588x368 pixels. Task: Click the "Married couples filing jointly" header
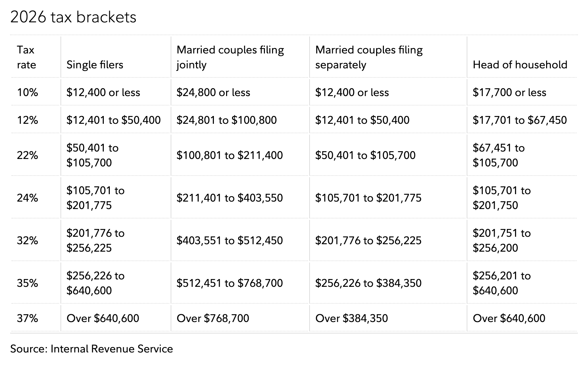[230, 57]
